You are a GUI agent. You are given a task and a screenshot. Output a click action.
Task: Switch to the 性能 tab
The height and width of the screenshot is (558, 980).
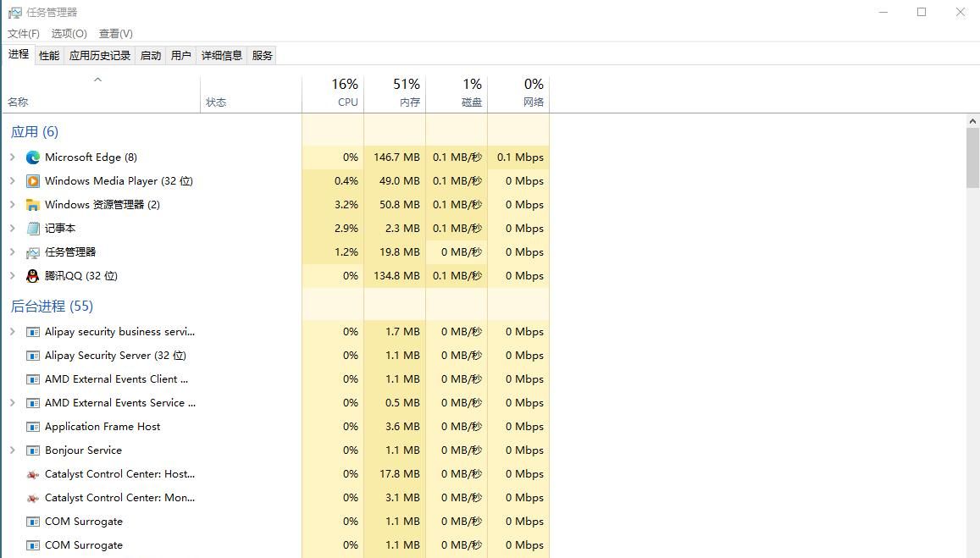pos(48,54)
